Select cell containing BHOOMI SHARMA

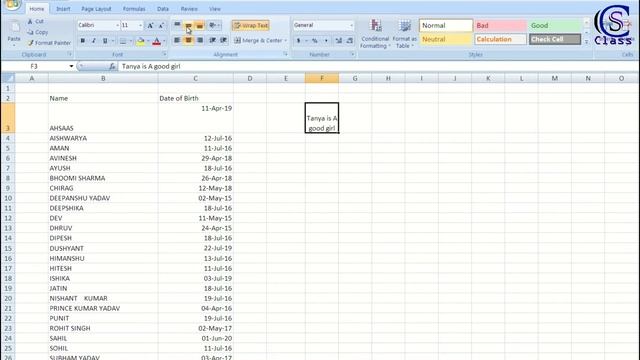tap(103, 178)
